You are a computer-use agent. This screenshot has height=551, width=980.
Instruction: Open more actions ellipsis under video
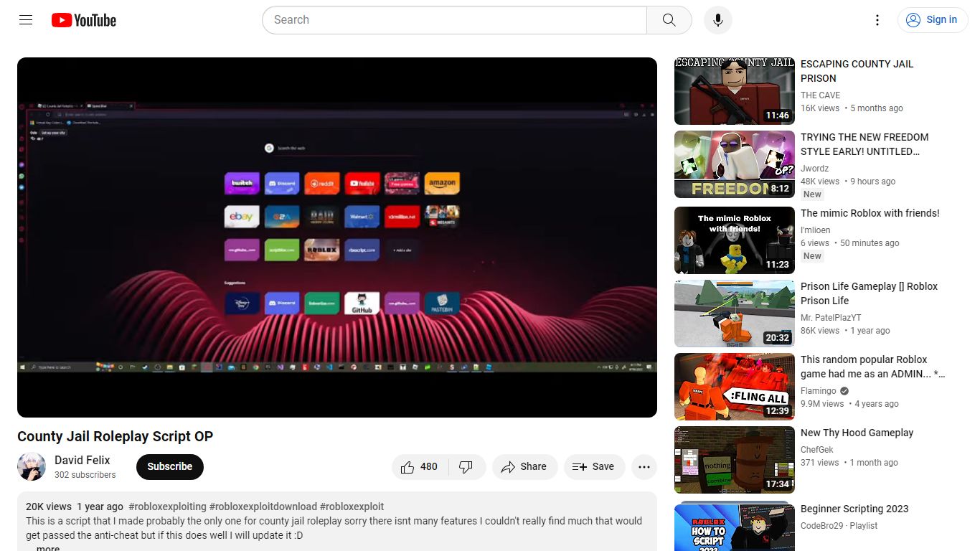pos(644,467)
